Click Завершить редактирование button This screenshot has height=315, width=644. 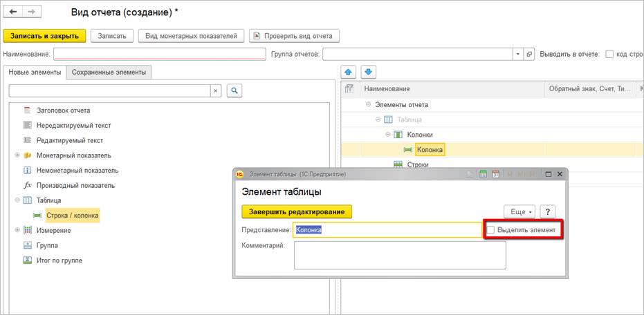pyautogui.click(x=297, y=211)
